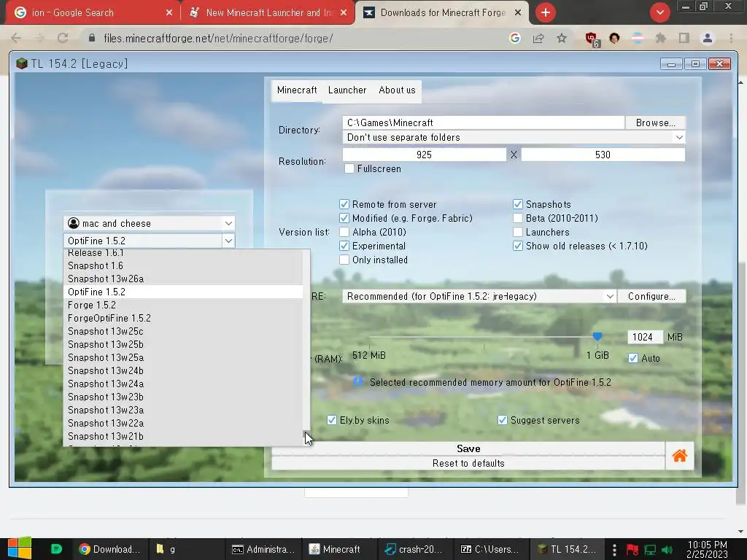747x560 pixels.
Task: Choose Snapshot 13w25c in the list
Action: [183, 331]
